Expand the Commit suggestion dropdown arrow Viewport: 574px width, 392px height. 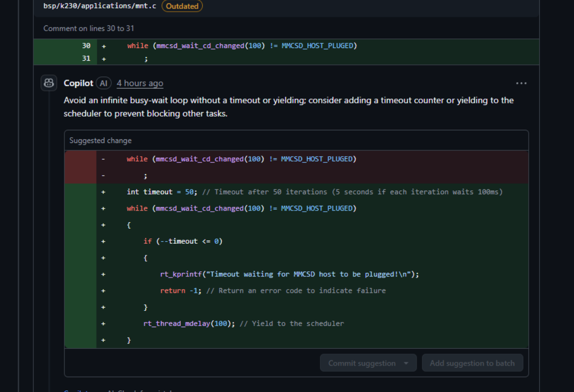(x=406, y=363)
